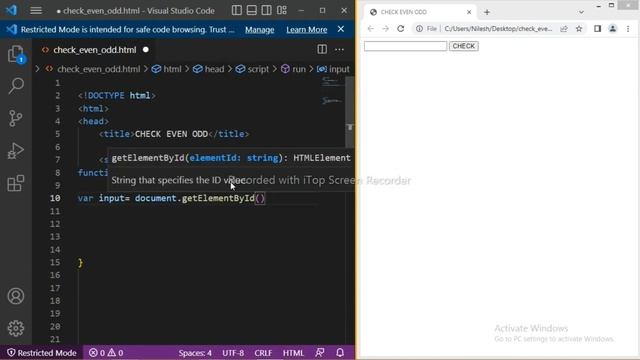Click the editor vertical scrollbar
640x360 pixels.
pos(350,112)
